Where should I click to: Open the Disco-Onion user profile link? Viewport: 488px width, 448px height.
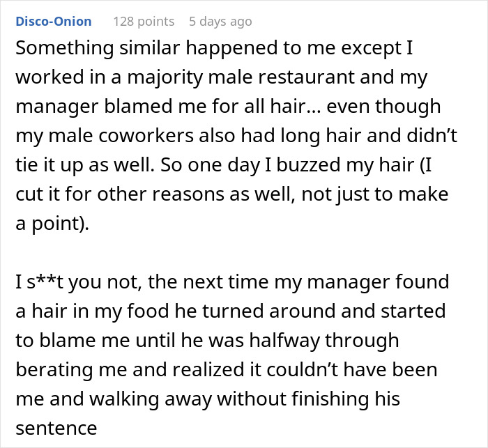[54, 22]
